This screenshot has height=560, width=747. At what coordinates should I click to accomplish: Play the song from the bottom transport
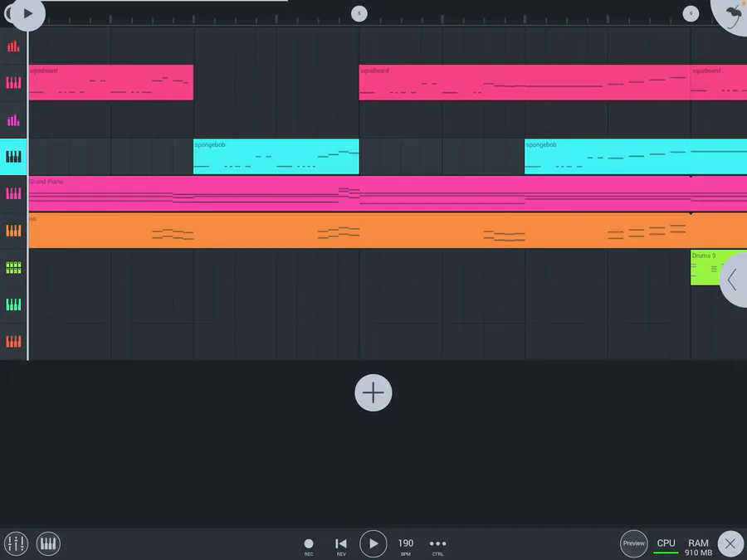[373, 543]
